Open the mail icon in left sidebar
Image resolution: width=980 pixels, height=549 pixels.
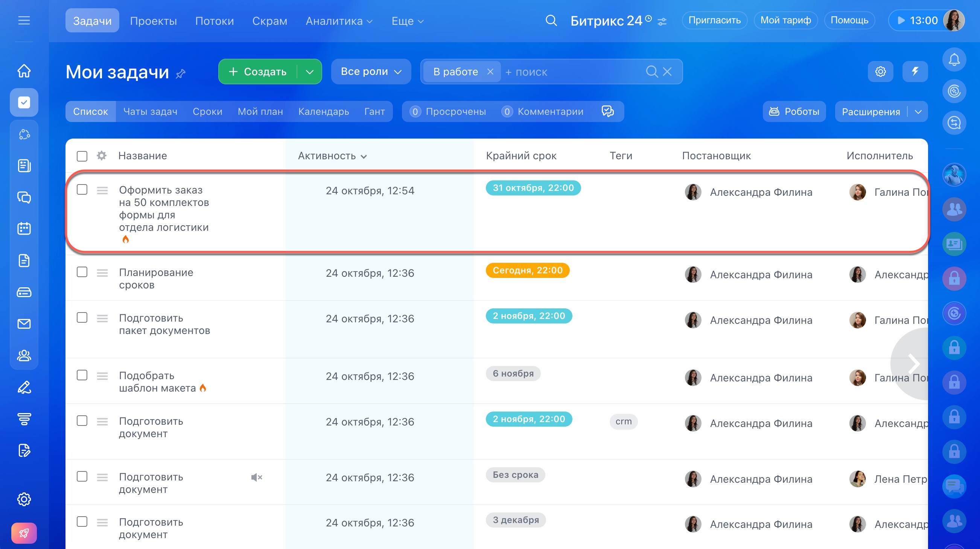24,324
